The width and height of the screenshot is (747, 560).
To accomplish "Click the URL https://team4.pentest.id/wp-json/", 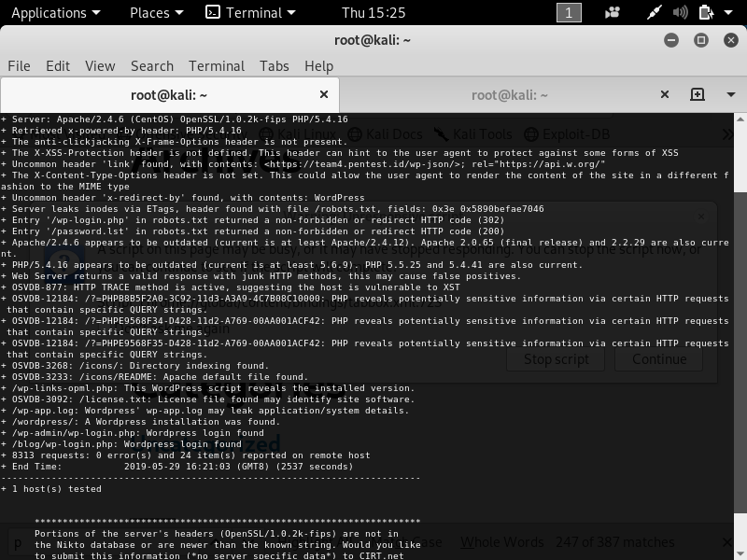I will click(362, 164).
